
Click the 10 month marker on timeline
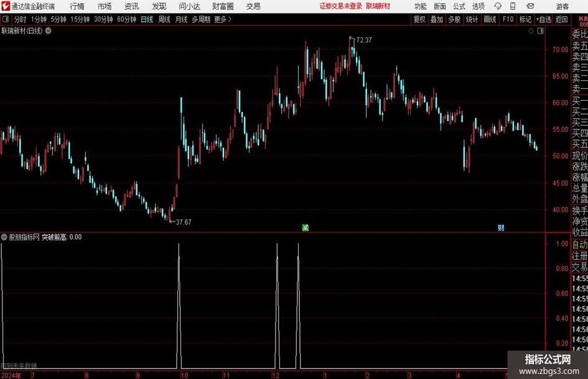click(184, 375)
